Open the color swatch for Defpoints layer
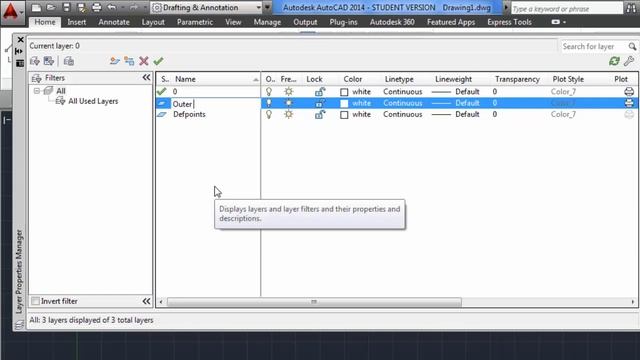 (x=344, y=115)
